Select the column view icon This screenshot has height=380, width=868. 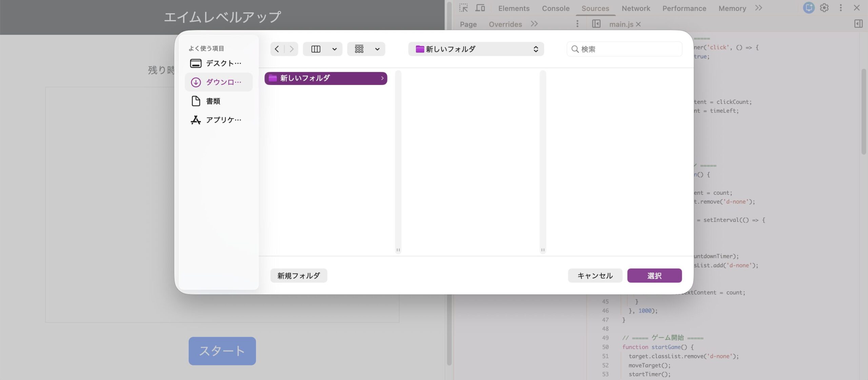click(316, 49)
